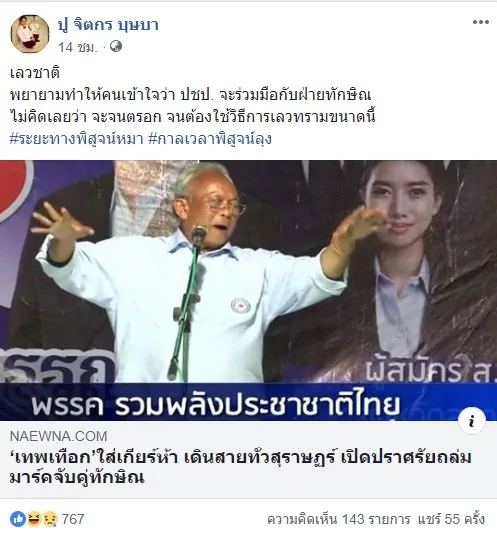Click the crying Sad reaction icon

[50, 519]
